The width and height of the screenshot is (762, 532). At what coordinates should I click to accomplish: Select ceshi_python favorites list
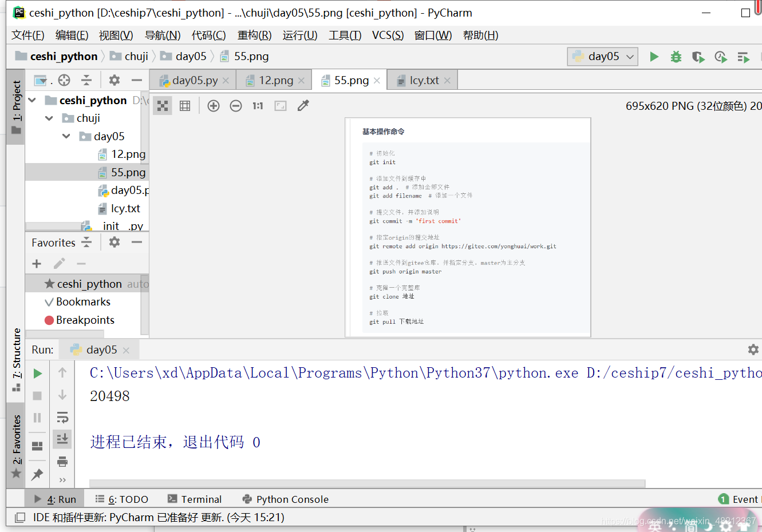[87, 284]
